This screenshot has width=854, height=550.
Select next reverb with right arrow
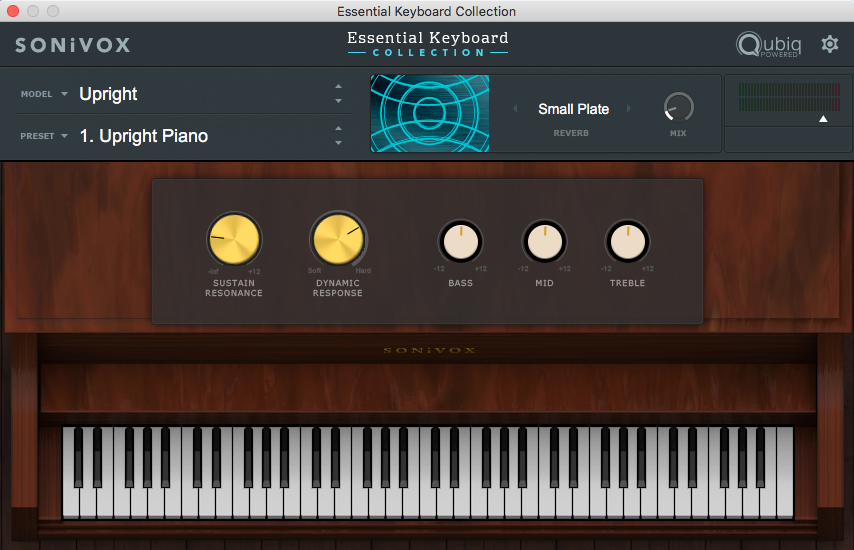[x=630, y=109]
